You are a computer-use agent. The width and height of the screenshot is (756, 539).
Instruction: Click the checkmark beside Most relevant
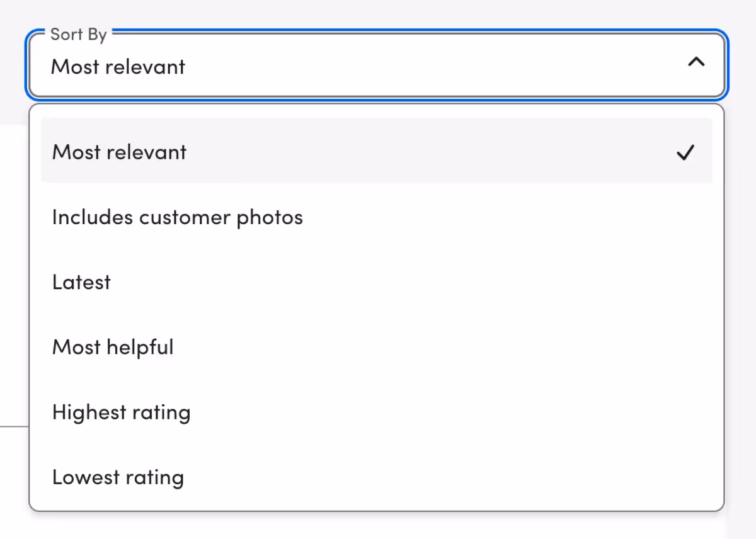685,152
